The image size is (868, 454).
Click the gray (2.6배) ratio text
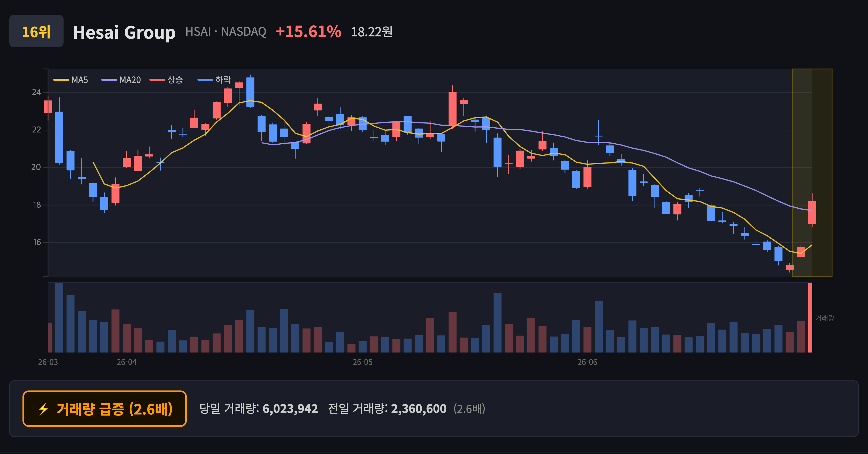pos(469,409)
